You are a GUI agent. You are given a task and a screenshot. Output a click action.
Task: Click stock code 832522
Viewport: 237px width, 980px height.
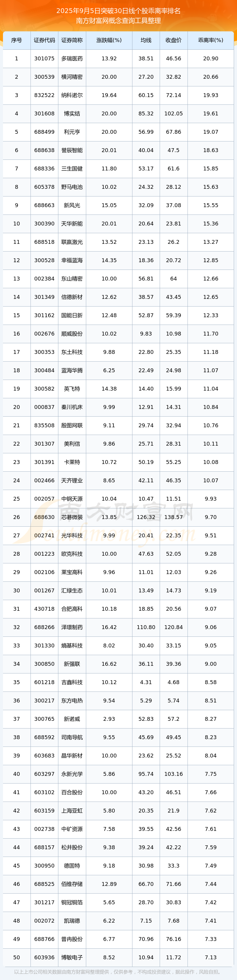pyautogui.click(x=44, y=95)
